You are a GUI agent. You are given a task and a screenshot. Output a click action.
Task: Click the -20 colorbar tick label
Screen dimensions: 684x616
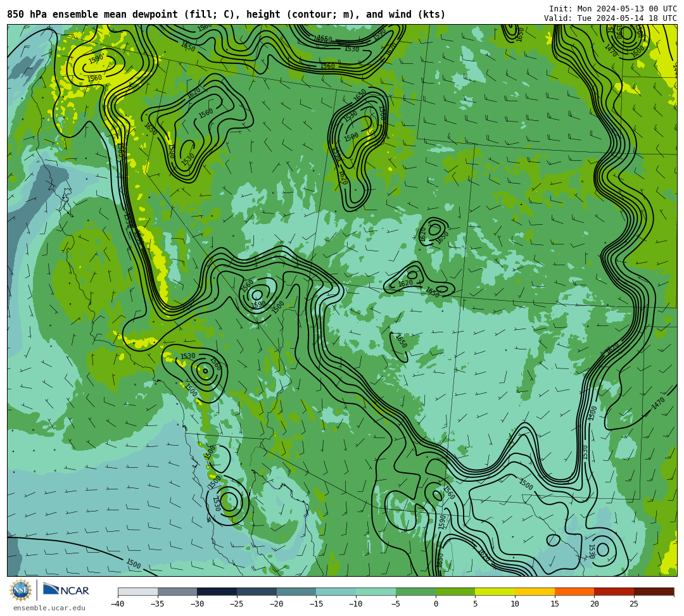pos(277,604)
